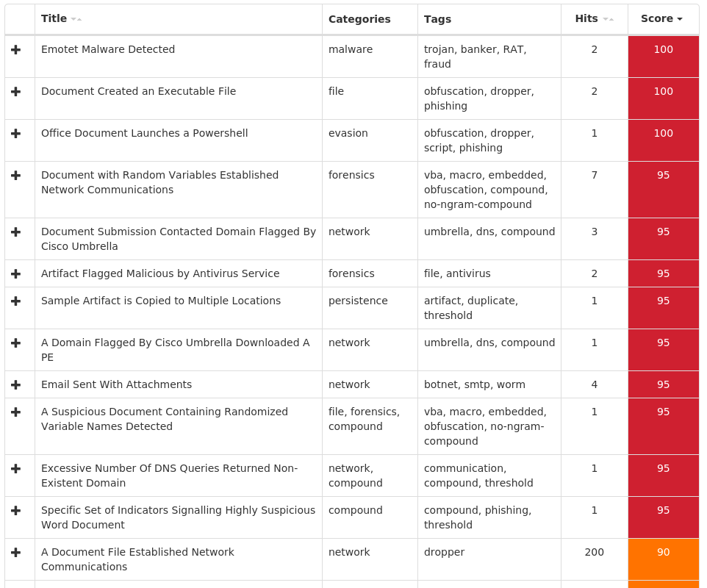Expand the Emotet Malware Detected row
Viewport: 707px width, 588px height.
point(16,49)
